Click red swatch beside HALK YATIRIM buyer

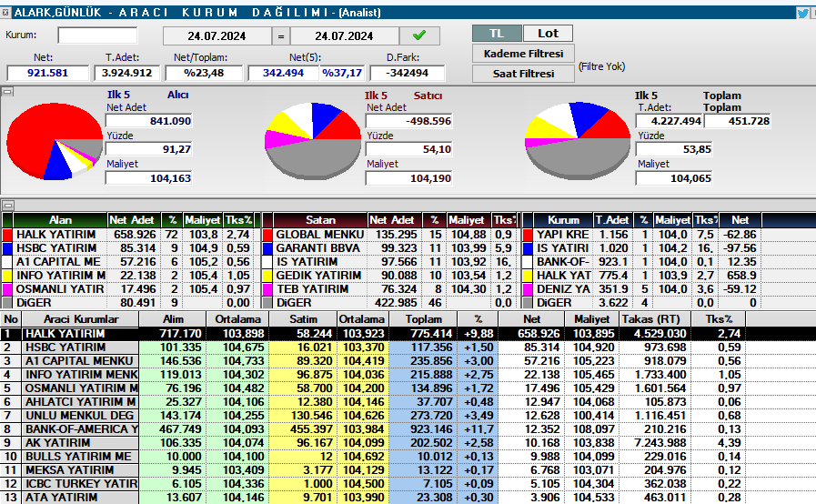click(6, 235)
